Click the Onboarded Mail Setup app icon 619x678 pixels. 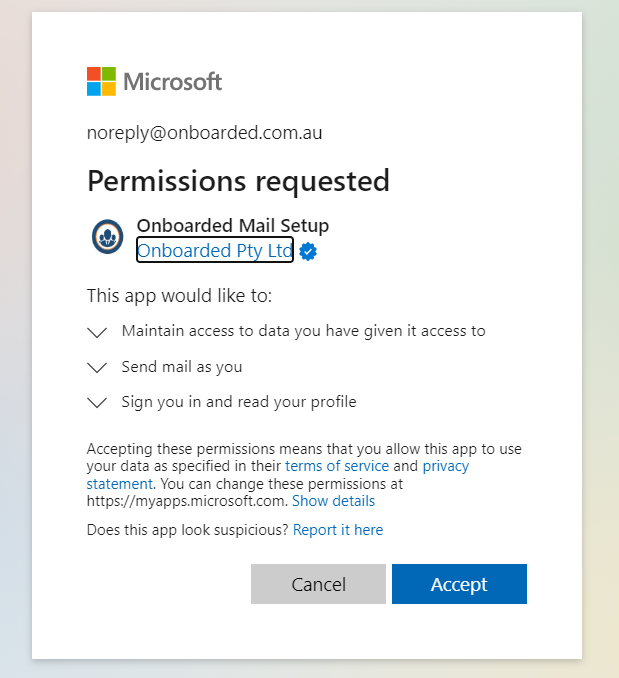(107, 236)
